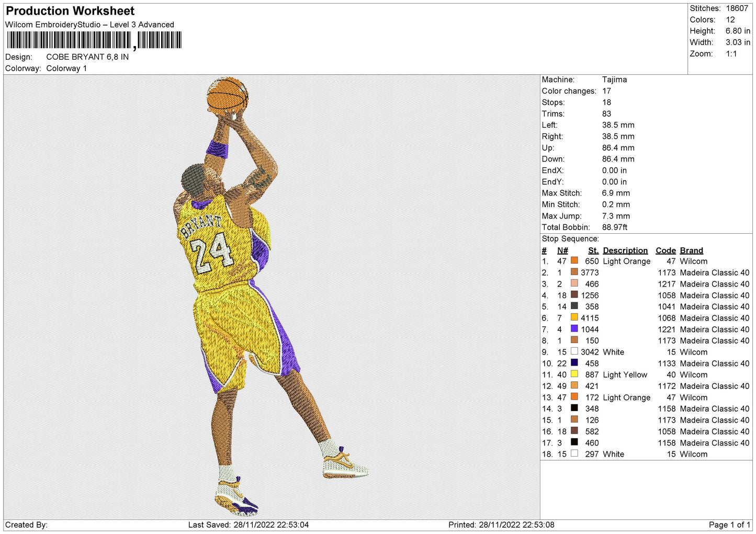The height and width of the screenshot is (534, 756).
Task: Click the Height value 6.80 in
Action: (x=738, y=31)
